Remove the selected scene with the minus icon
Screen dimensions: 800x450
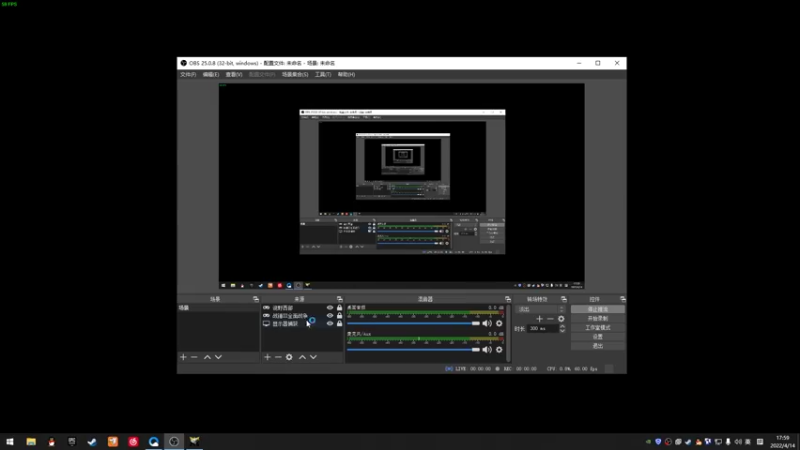pyautogui.click(x=194, y=357)
